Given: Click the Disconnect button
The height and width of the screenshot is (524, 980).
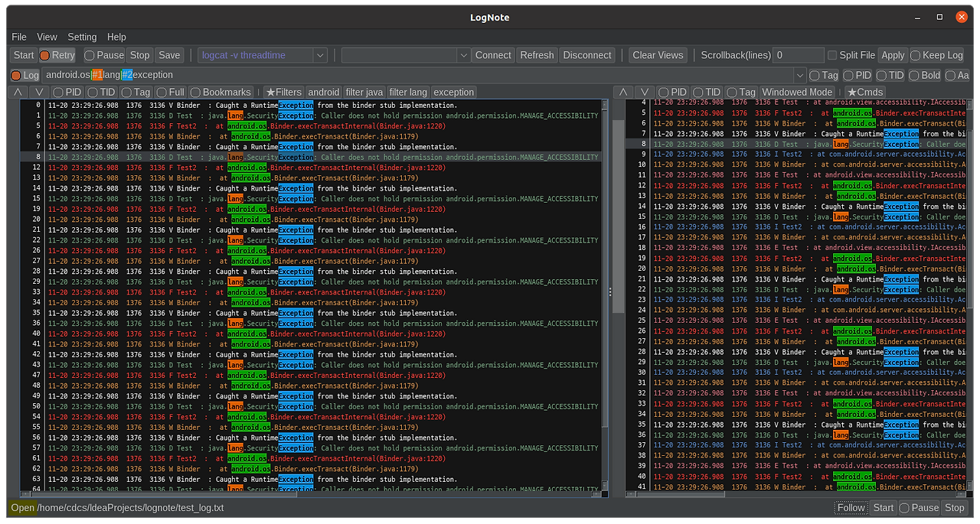Looking at the screenshot, I should tap(586, 55).
